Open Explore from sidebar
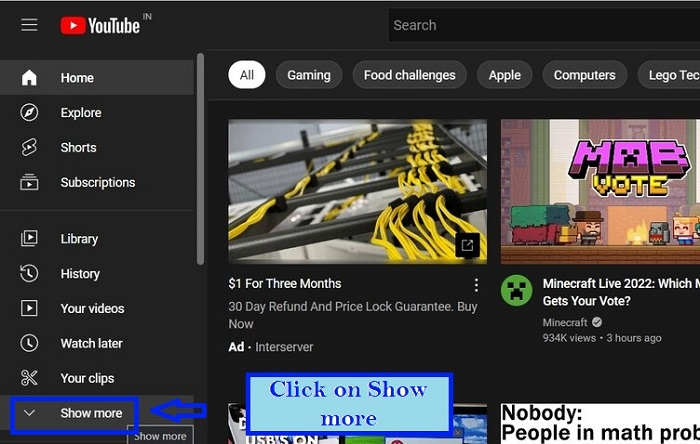Image resolution: width=700 pixels, height=444 pixels. tap(97, 112)
